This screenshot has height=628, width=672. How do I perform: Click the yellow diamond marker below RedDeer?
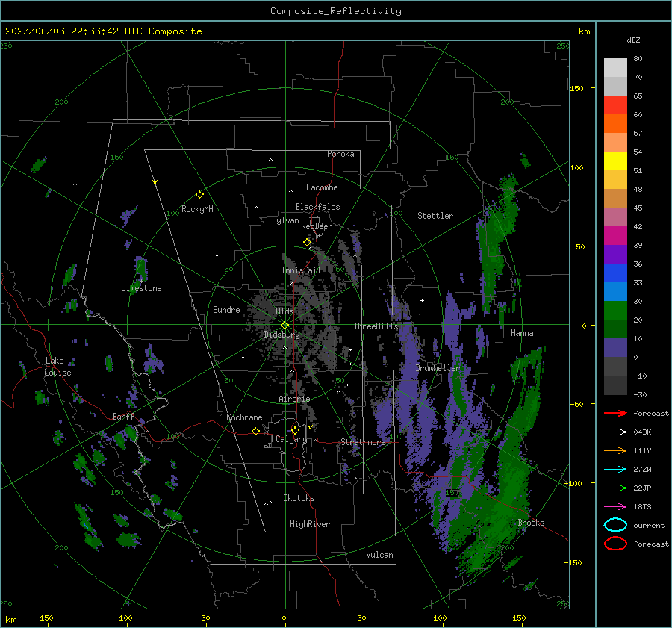pos(307,243)
